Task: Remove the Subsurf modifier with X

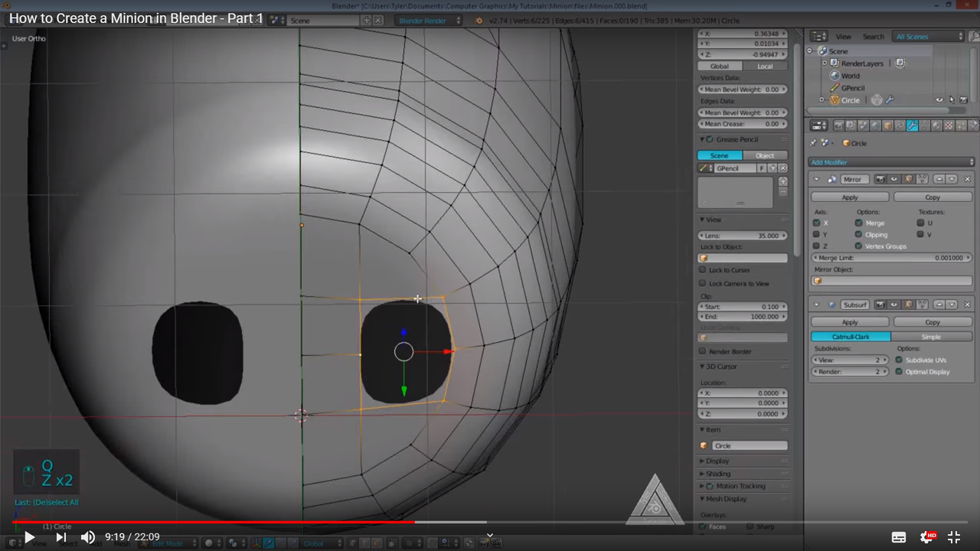Action: 968,305
